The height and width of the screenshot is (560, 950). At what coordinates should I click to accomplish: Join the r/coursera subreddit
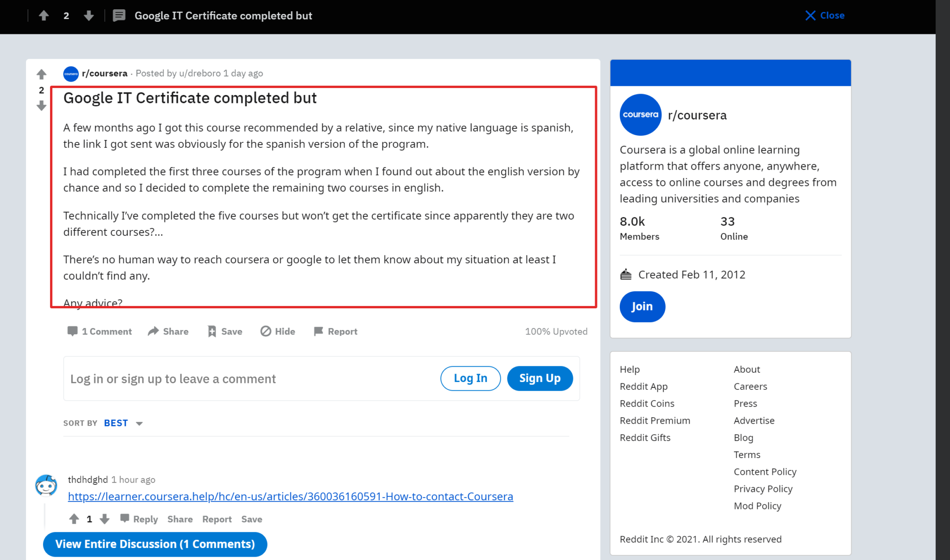click(642, 306)
